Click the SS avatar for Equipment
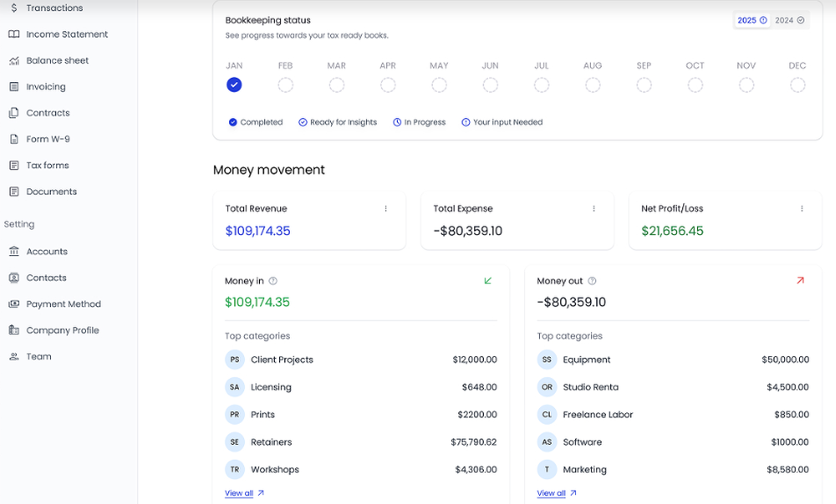Screen dimensions: 836x504 point(547,359)
